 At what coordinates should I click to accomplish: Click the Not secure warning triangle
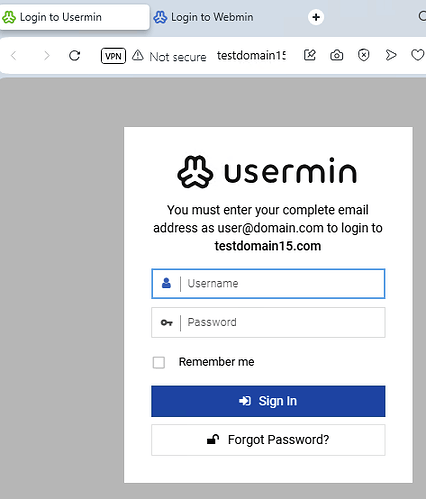coord(137,55)
